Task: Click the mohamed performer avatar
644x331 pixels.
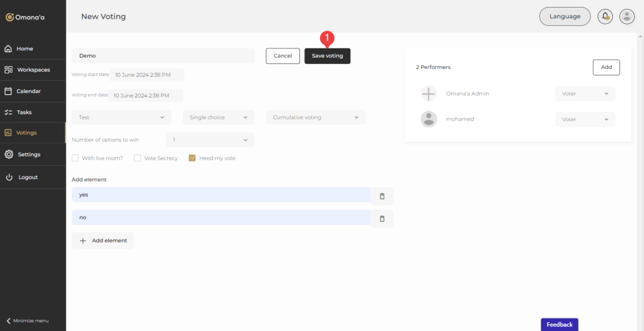Action: [x=428, y=119]
